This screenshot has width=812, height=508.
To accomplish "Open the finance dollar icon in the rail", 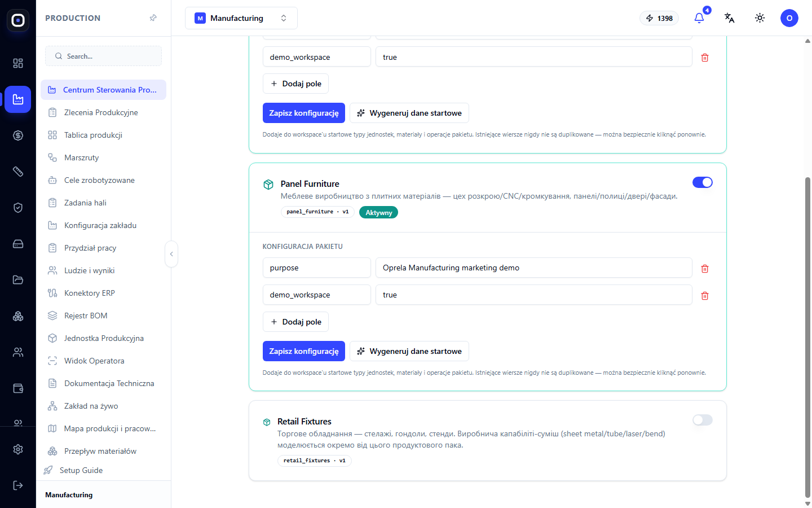I will [x=18, y=135].
